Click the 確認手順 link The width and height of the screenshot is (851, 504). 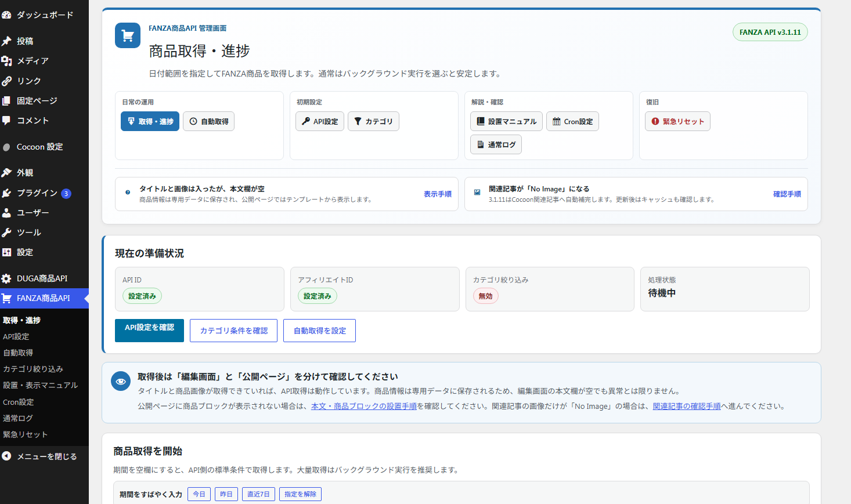pyautogui.click(x=787, y=194)
